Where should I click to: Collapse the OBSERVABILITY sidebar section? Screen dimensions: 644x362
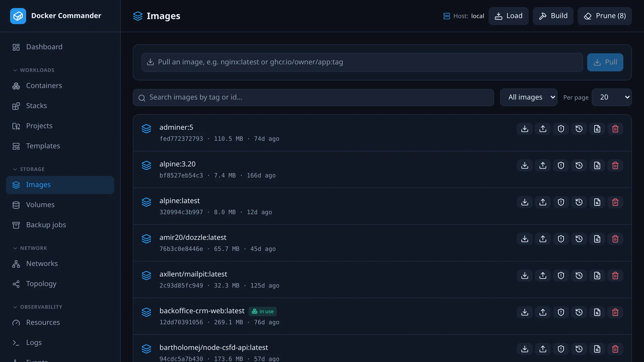click(37, 307)
